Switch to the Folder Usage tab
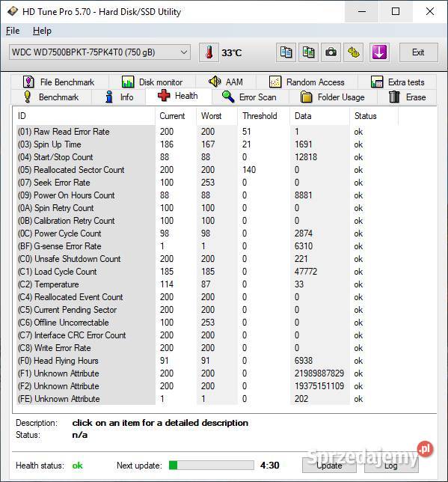 pyautogui.click(x=333, y=97)
